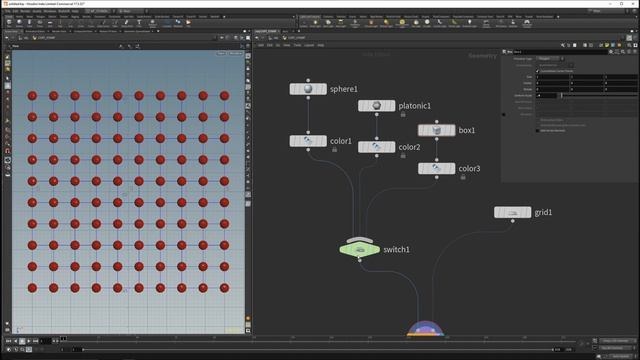
Task: Switch to Rigid Bodies shelf tab
Action: coord(376,17)
